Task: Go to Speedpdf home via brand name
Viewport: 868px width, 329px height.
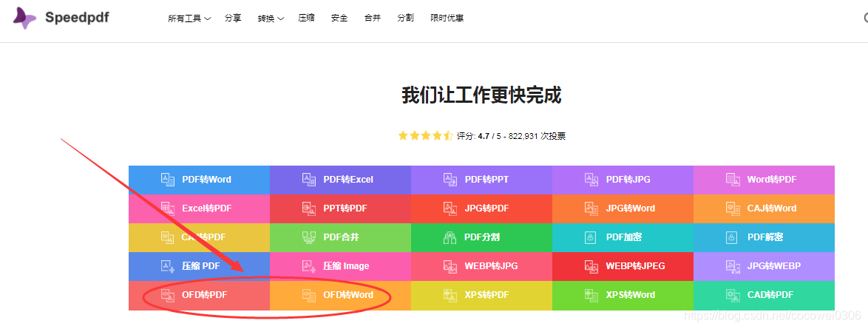Action: pyautogui.click(x=77, y=18)
